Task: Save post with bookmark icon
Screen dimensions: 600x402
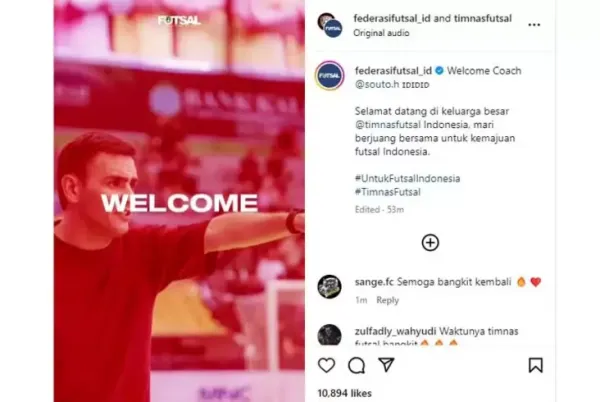Action: coord(535,365)
